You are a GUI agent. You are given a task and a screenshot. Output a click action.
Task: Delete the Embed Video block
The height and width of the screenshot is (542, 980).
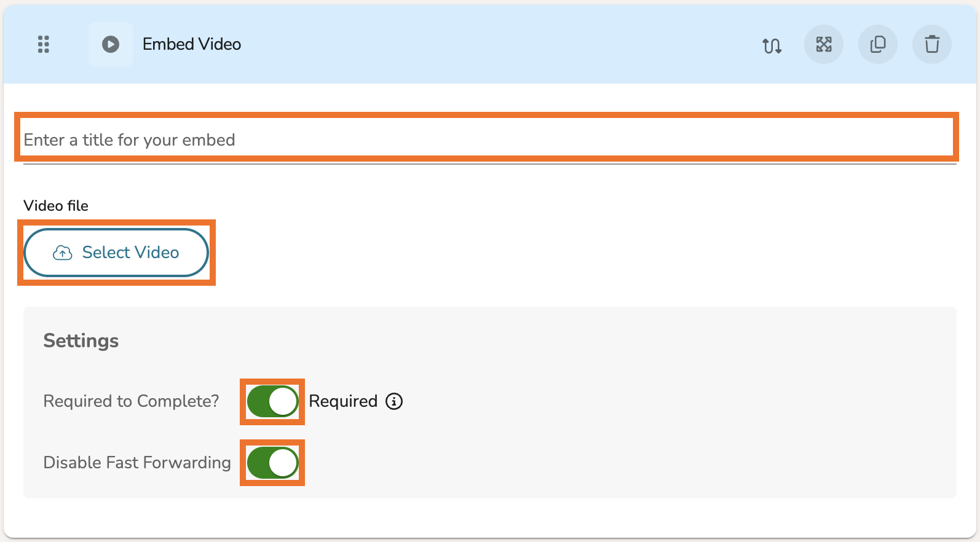(932, 44)
